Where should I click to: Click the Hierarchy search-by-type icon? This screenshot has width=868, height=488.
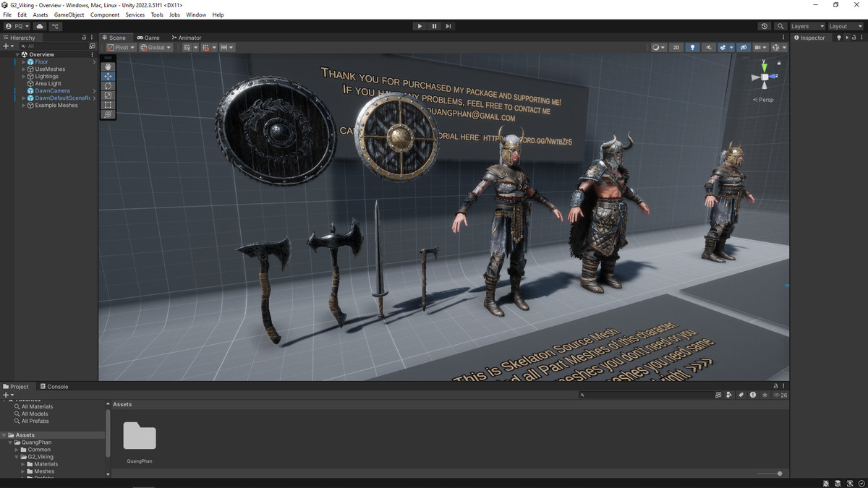[92, 46]
